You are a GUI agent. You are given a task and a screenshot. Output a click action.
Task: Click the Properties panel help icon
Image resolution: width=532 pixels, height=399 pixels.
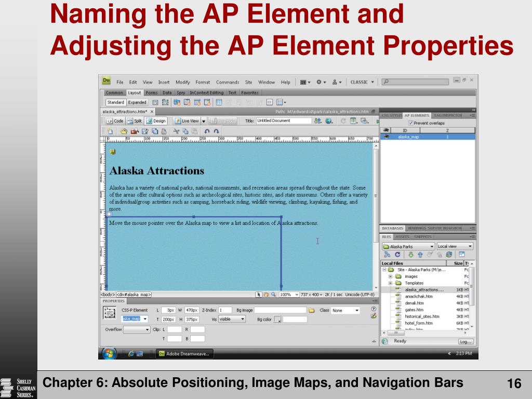[374, 309]
